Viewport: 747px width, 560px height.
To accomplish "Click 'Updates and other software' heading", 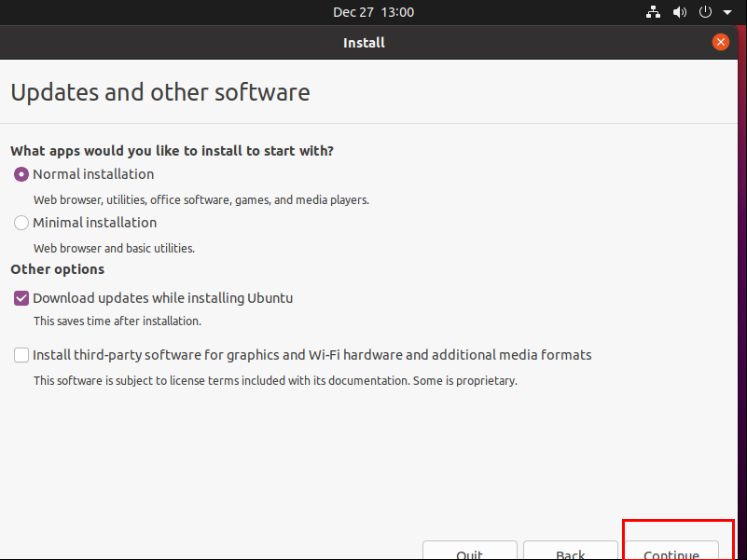I will pos(160,92).
